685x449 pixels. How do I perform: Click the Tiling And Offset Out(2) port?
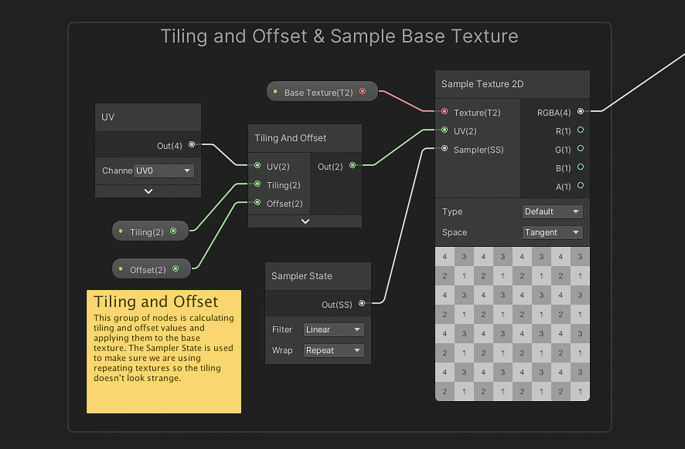[352, 166]
